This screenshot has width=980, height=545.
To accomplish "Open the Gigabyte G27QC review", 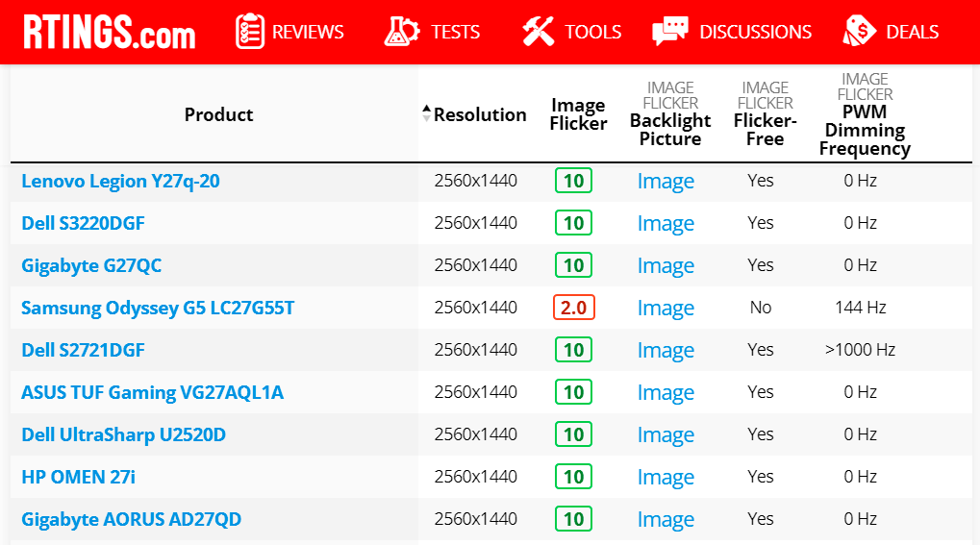I will 91,265.
